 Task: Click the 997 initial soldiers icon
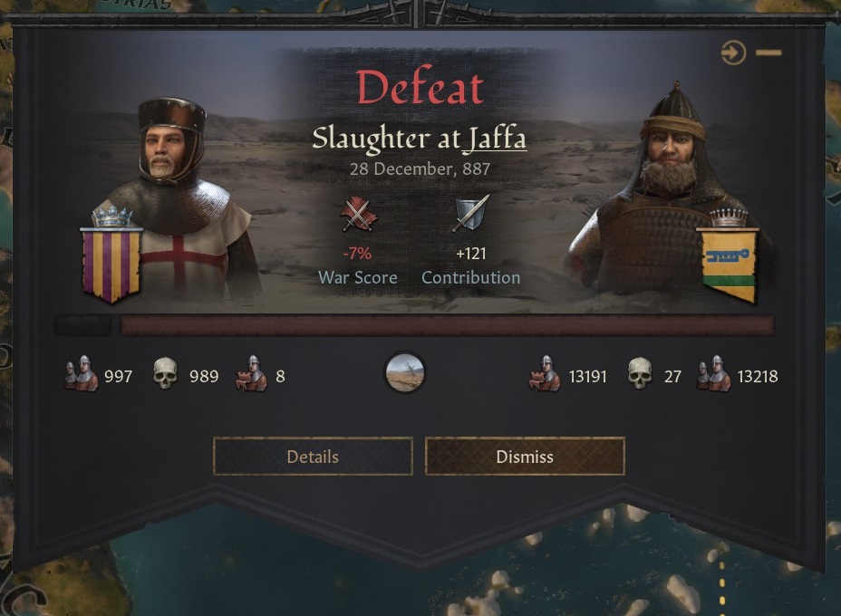click(81, 373)
